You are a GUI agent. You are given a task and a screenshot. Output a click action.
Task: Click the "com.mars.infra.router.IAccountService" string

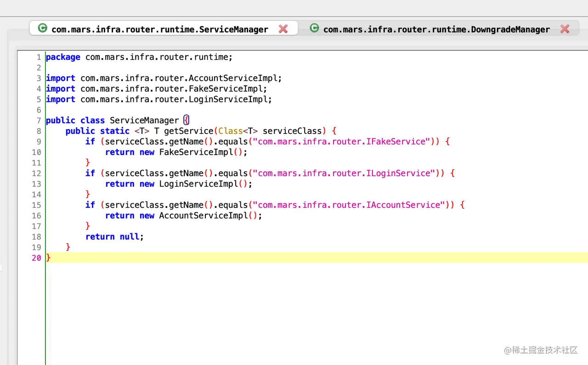(349, 205)
